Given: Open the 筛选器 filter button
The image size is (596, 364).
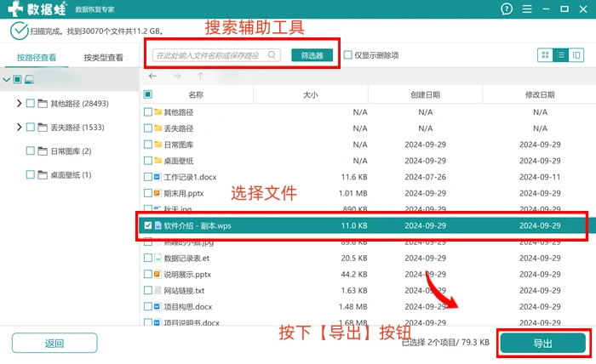Looking at the screenshot, I should pos(312,55).
